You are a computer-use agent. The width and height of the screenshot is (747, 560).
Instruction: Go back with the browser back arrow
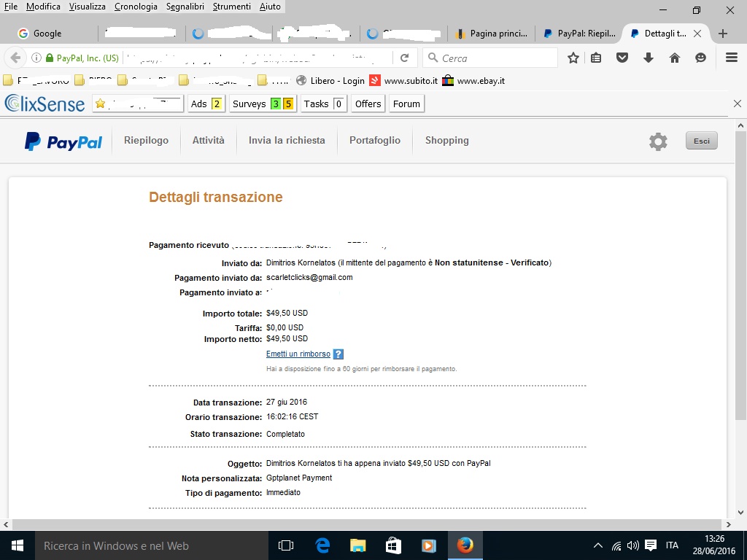pos(15,58)
